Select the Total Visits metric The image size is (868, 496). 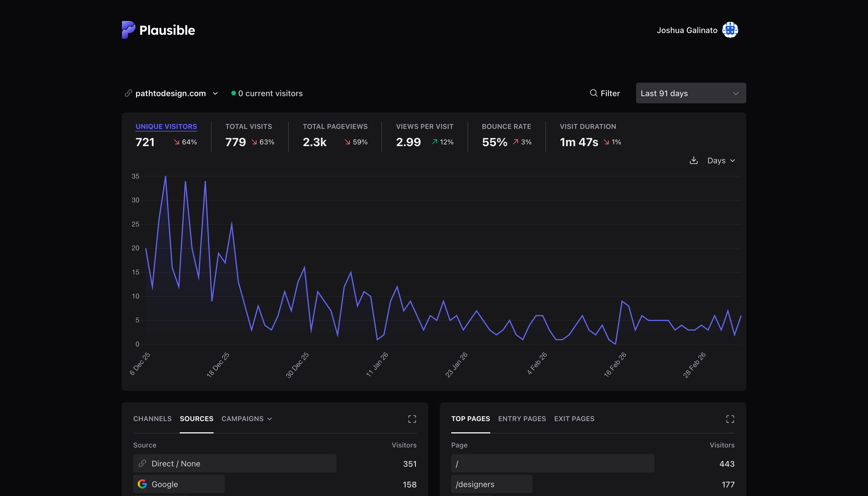tap(249, 126)
